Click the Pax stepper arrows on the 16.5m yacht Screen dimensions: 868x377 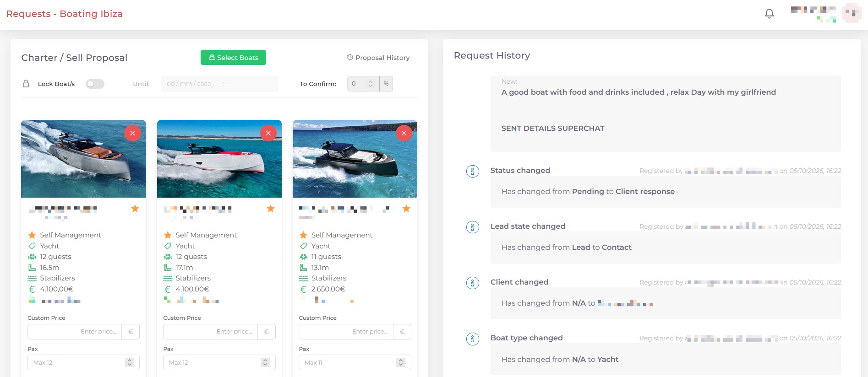click(130, 362)
